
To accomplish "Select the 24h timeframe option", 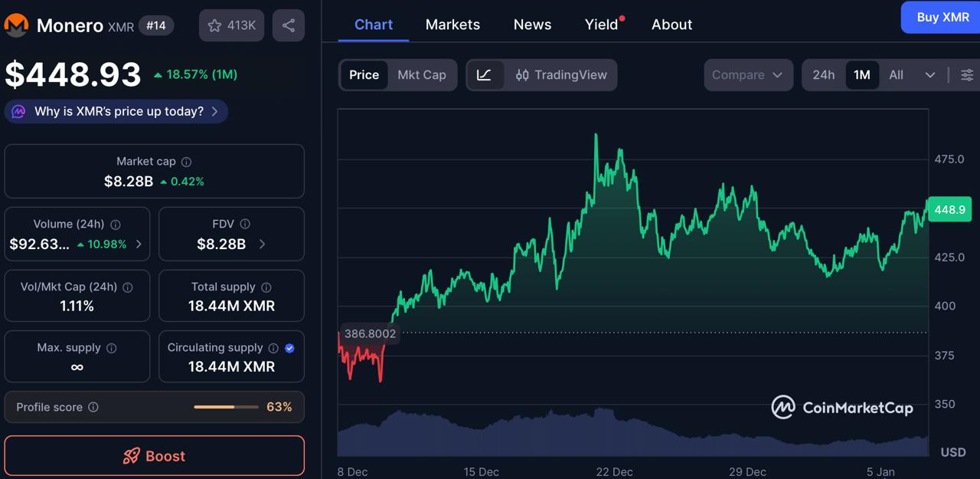I will click(824, 74).
